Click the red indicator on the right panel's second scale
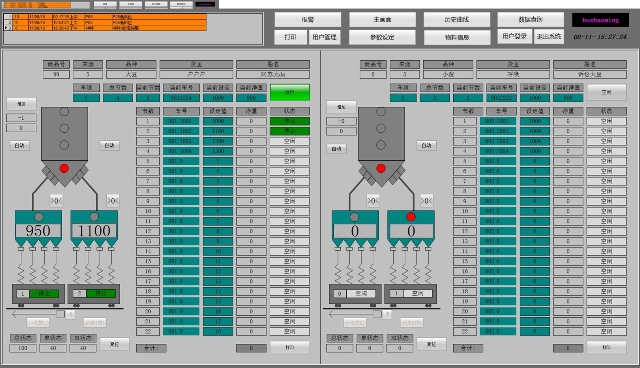 [x=411, y=217]
